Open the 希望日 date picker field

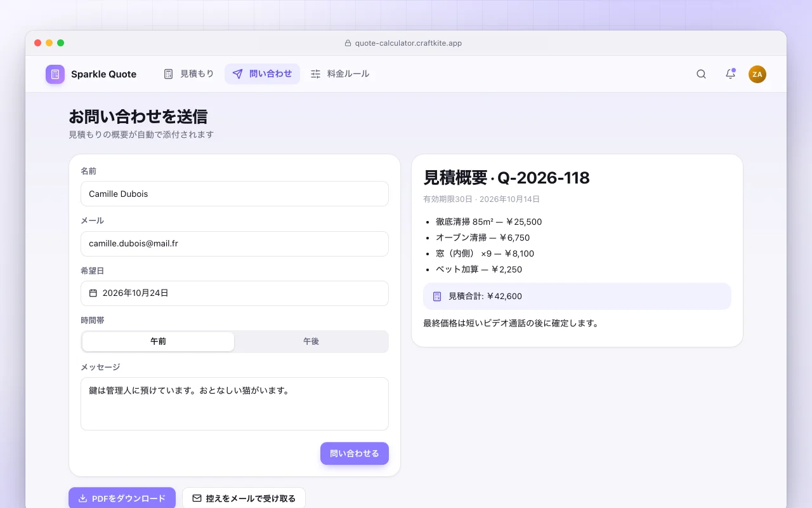pos(235,293)
